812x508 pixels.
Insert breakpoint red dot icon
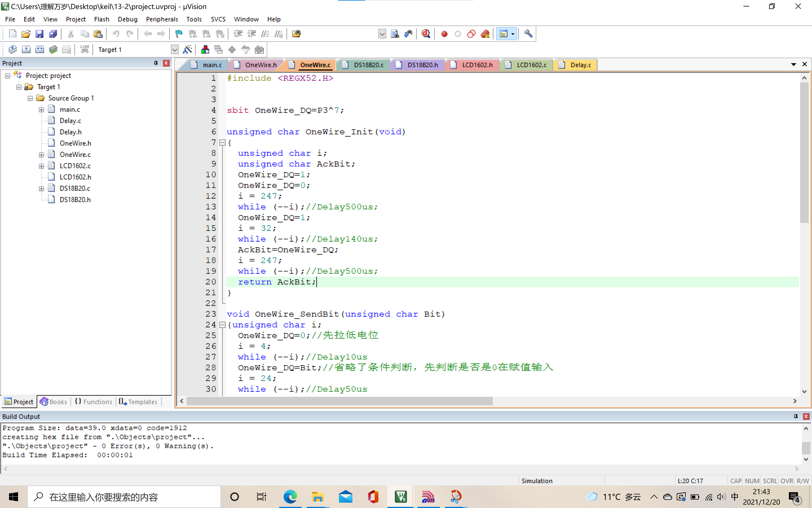click(x=444, y=34)
